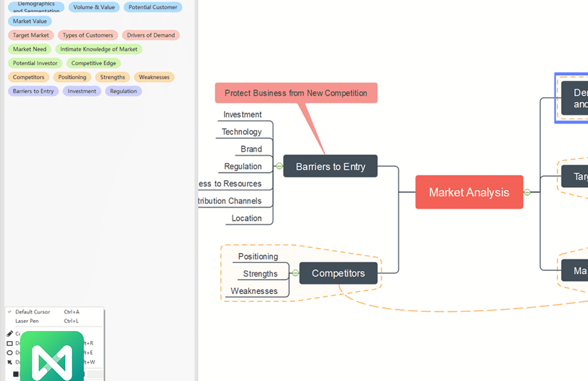
Task: Select the Technology subtopic
Action: point(242,132)
